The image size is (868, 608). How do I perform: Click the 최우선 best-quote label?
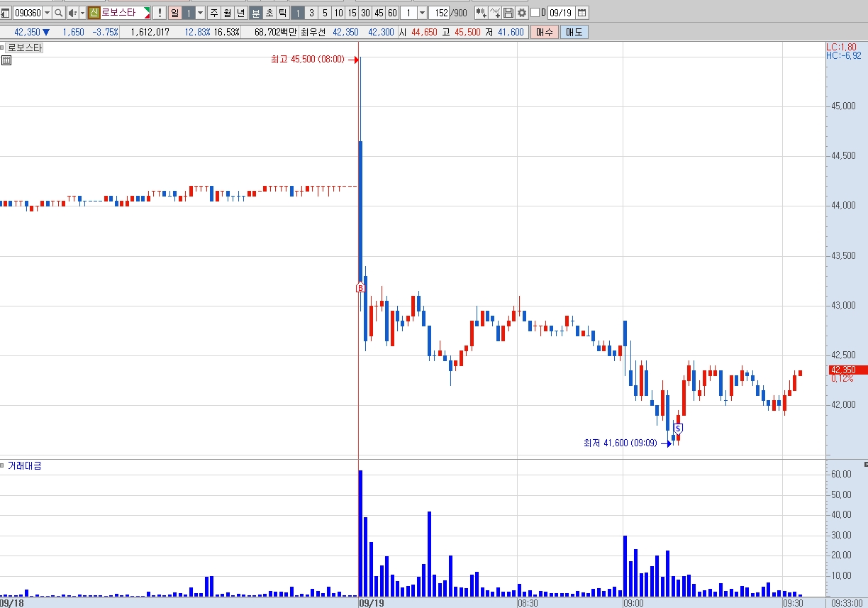click(312, 32)
